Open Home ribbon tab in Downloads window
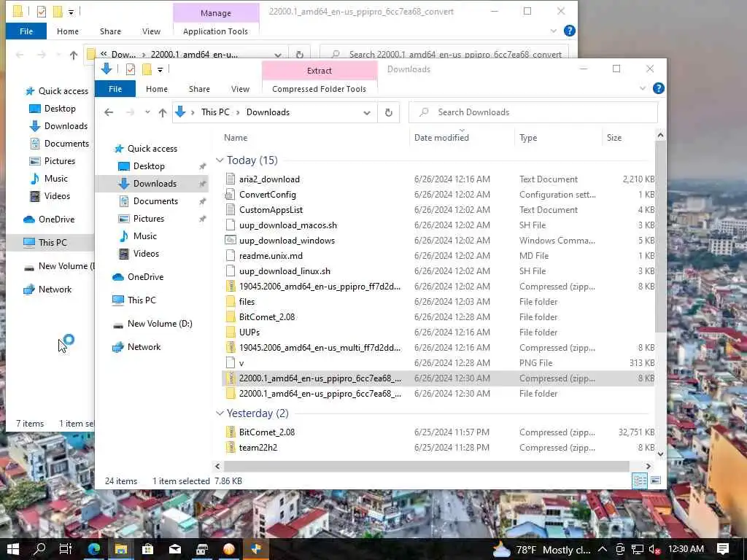Screen dimensions: 747x560 [157, 89]
